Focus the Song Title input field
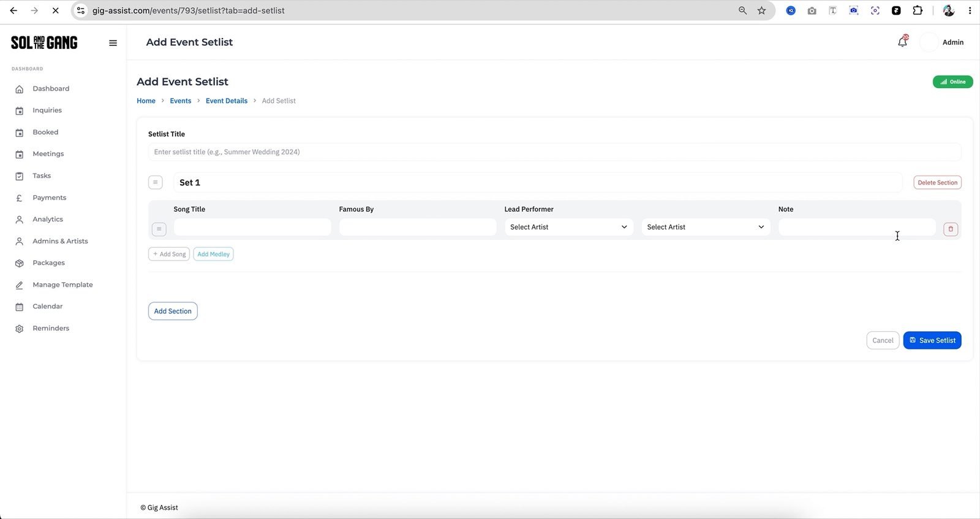Screen dimensions: 980x519 [252, 227]
